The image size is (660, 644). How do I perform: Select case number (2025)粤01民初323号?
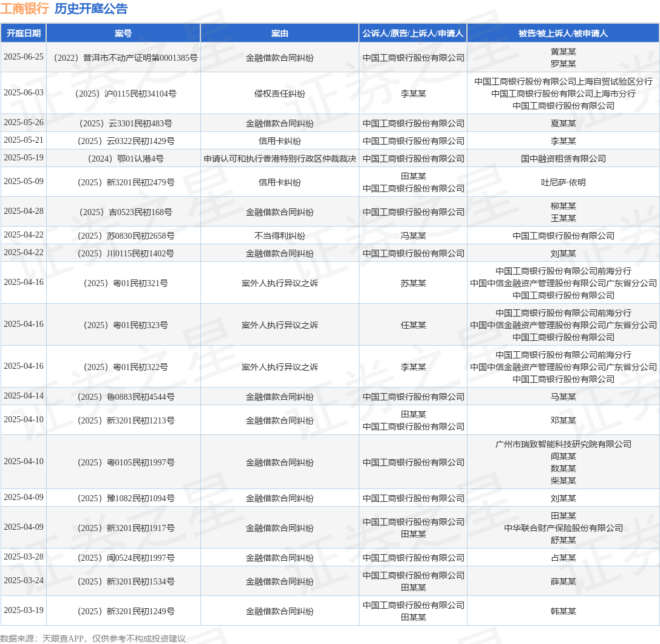click(x=126, y=325)
